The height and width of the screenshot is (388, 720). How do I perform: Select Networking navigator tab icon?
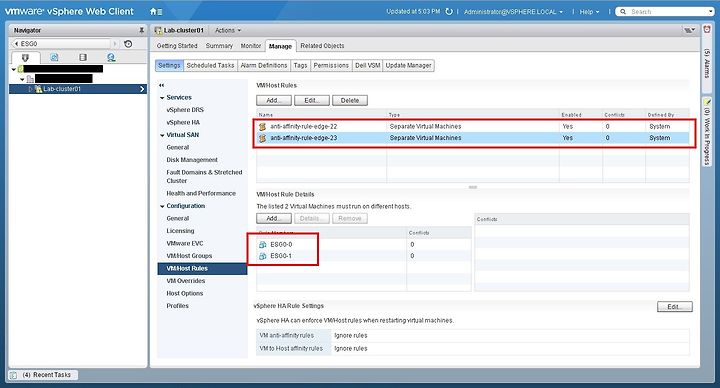coord(111,57)
